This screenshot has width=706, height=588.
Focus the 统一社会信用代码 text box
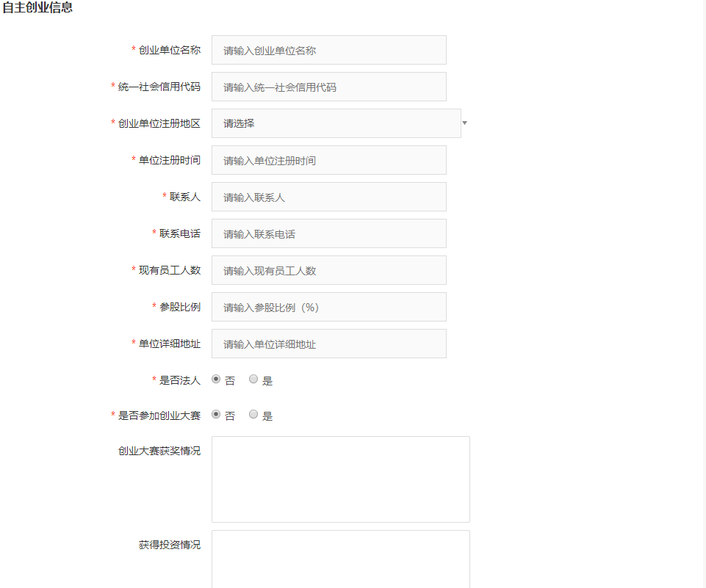328,87
